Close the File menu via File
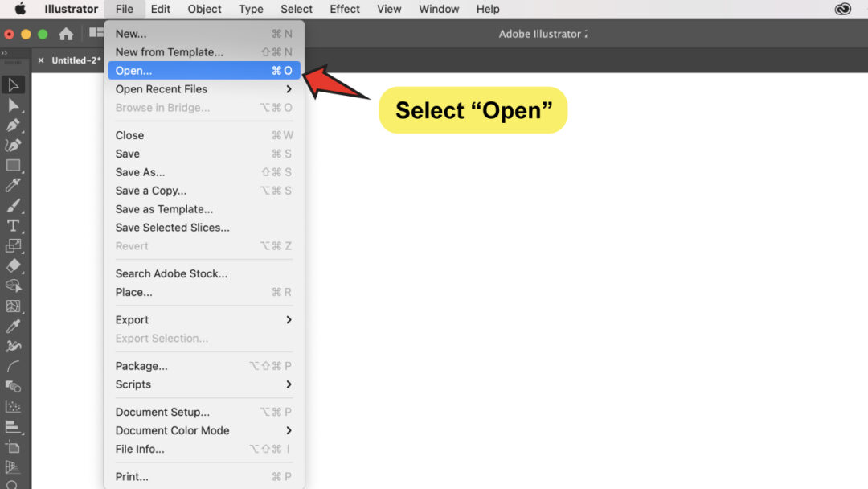The height and width of the screenshot is (489, 868). pos(124,9)
